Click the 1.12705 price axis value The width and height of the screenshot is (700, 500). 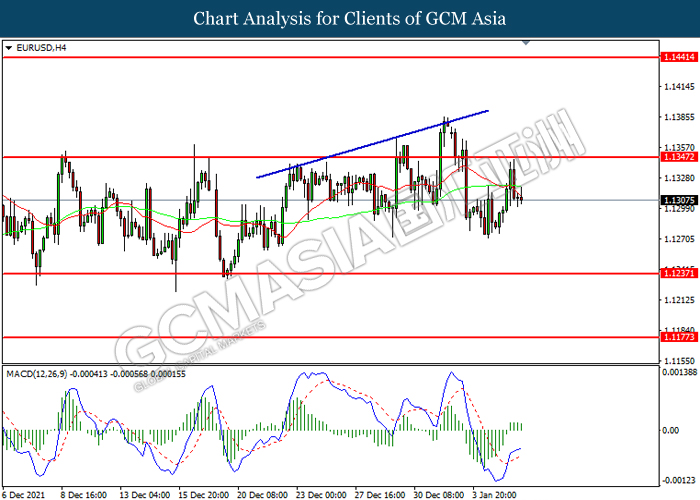pos(679,239)
